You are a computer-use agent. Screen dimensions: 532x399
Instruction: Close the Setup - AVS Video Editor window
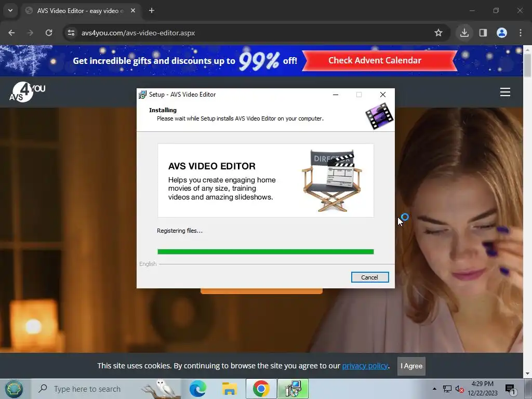point(383,95)
